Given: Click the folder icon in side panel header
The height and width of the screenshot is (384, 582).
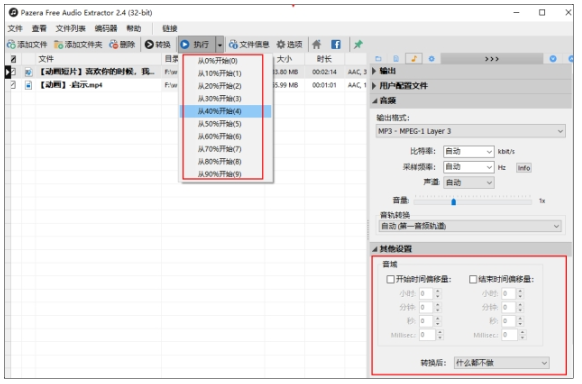Looking at the screenshot, I should 379,59.
